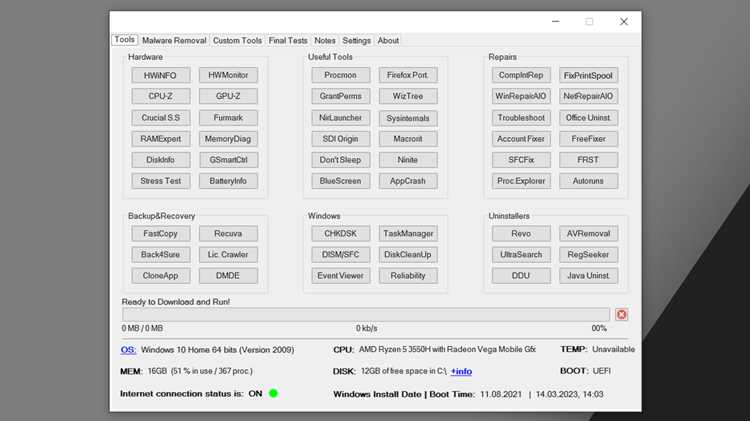Start the Furmark button
The height and width of the screenshot is (421, 750).
pyautogui.click(x=228, y=118)
